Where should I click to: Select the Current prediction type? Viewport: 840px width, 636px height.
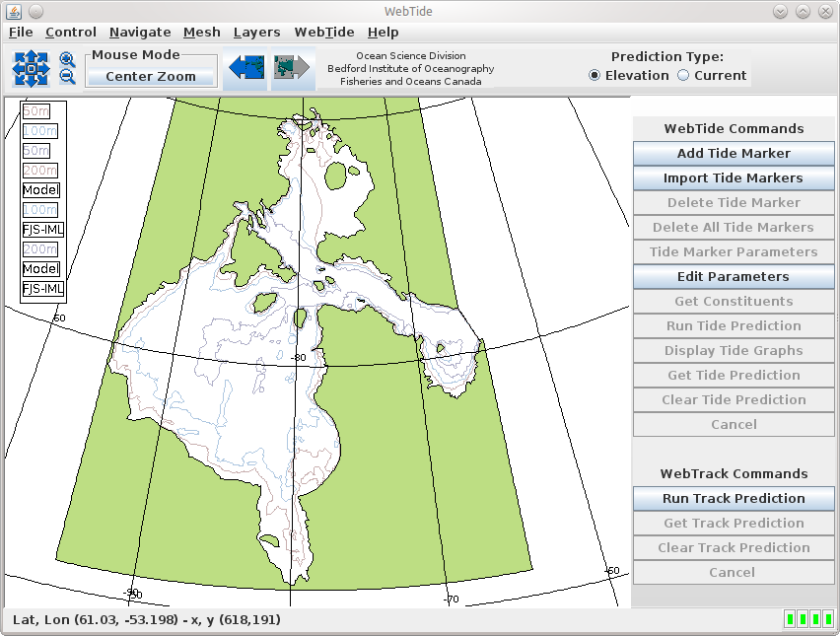click(x=683, y=76)
